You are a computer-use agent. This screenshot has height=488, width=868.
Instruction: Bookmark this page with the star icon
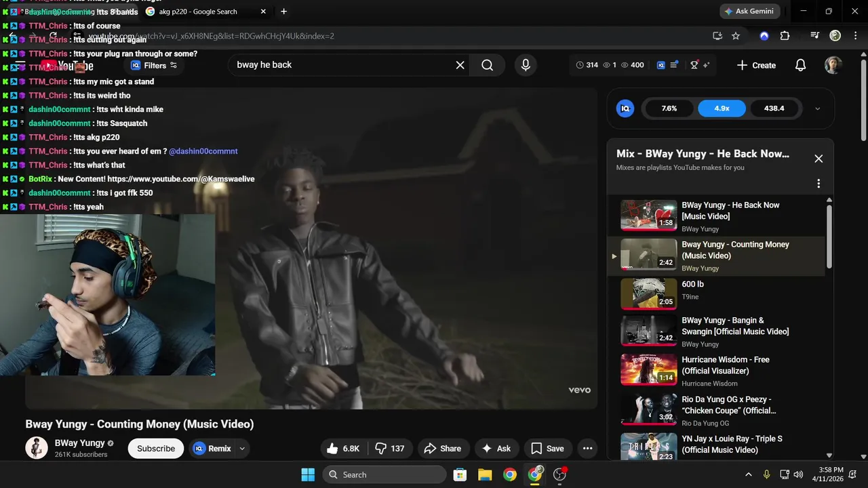(x=736, y=36)
